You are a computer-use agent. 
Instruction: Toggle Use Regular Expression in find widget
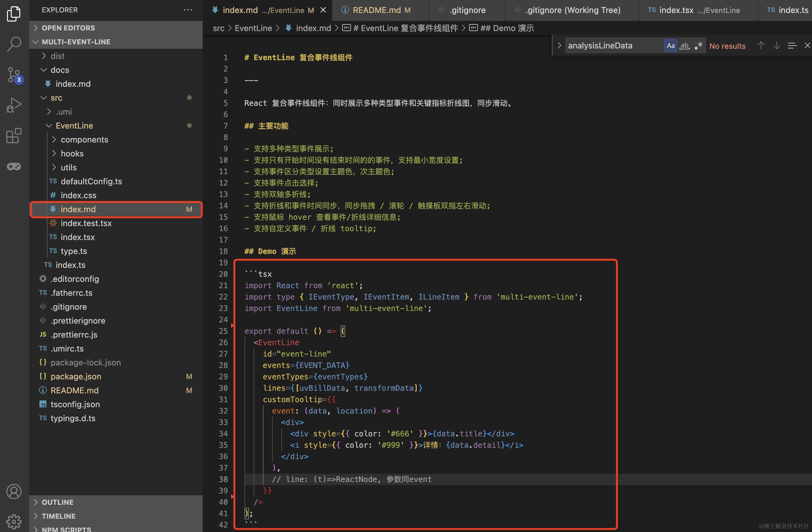click(698, 45)
